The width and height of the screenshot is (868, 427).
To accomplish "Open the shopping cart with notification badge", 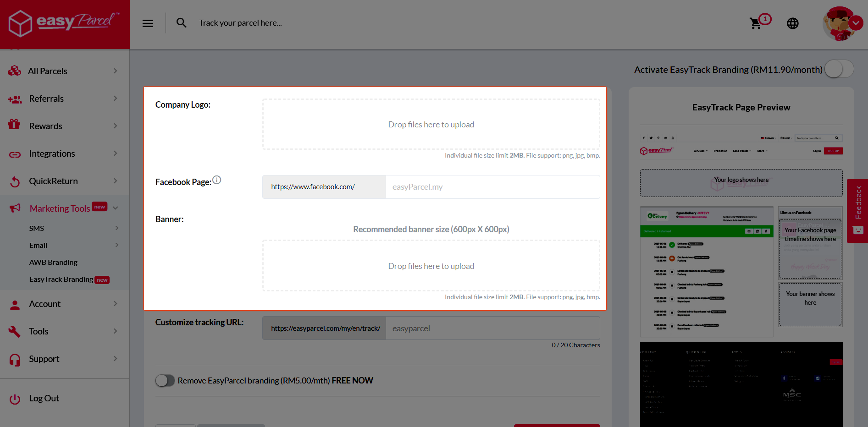I will click(x=757, y=23).
